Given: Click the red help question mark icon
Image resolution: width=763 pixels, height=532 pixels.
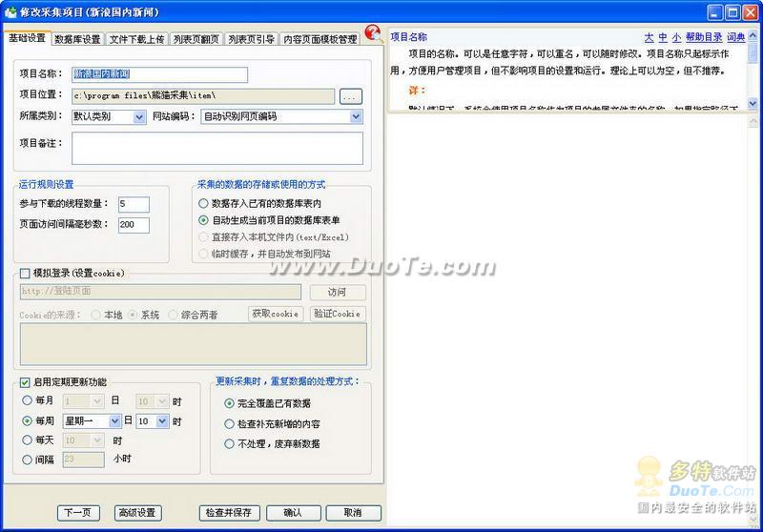Looking at the screenshot, I should click(x=374, y=35).
